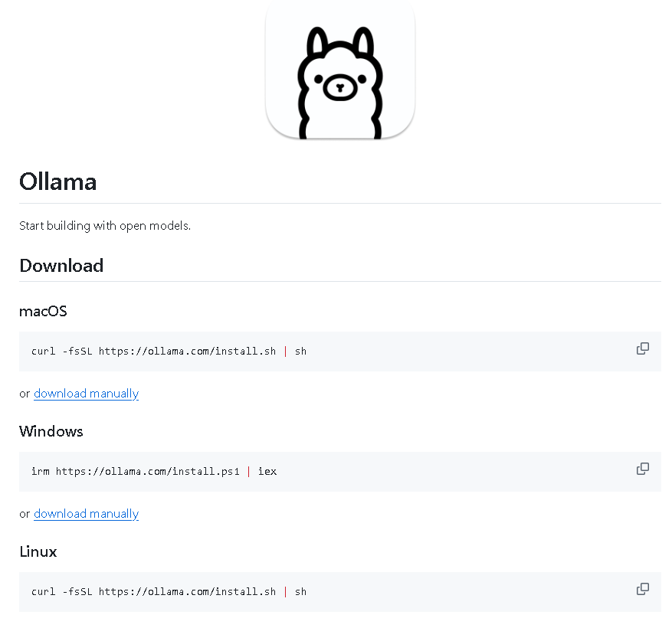Click the 'Start building with open models' text
672x628 pixels.
[x=105, y=226]
